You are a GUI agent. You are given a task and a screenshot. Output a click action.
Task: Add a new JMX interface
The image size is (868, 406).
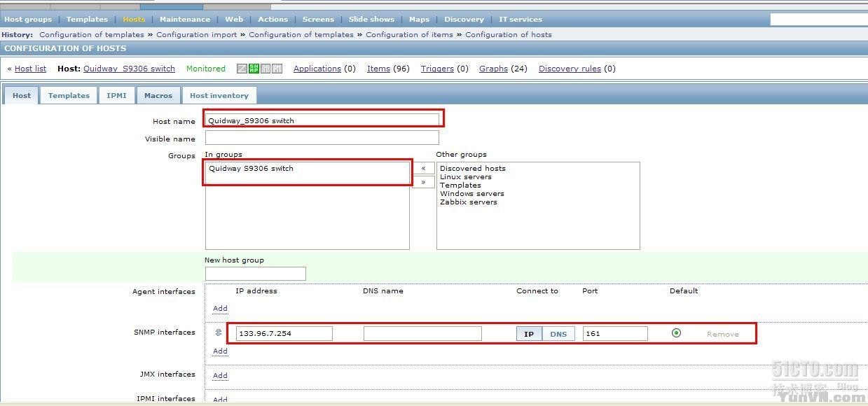point(220,375)
